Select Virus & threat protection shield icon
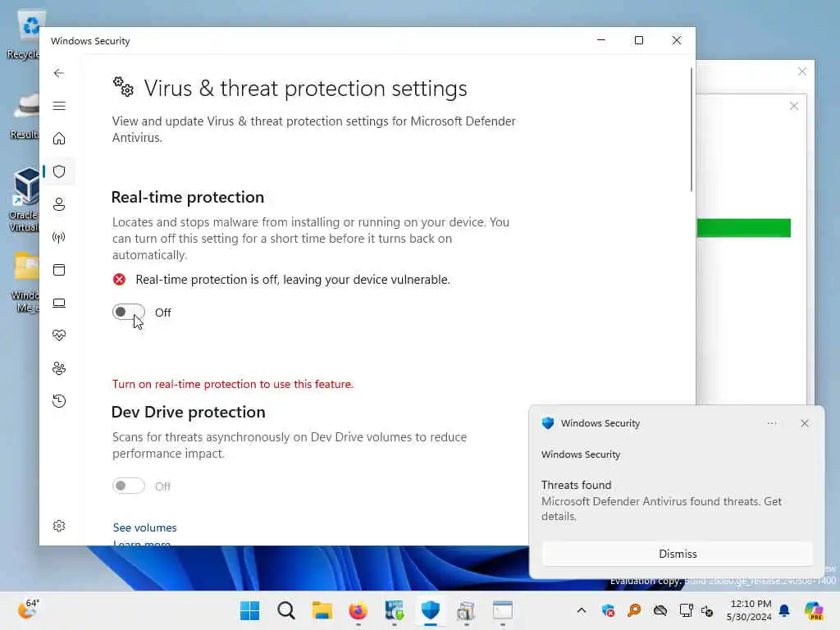Image resolution: width=840 pixels, height=630 pixels. tap(59, 171)
